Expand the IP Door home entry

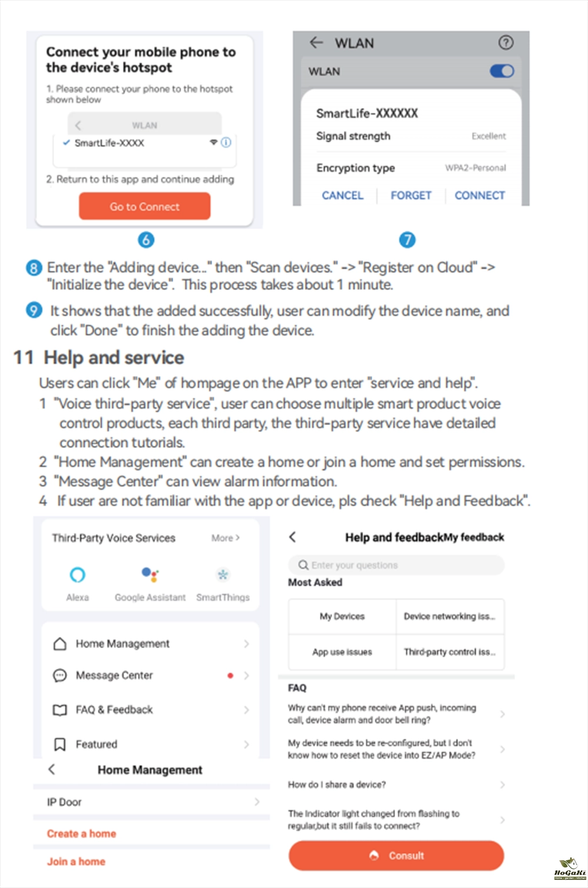click(x=152, y=802)
